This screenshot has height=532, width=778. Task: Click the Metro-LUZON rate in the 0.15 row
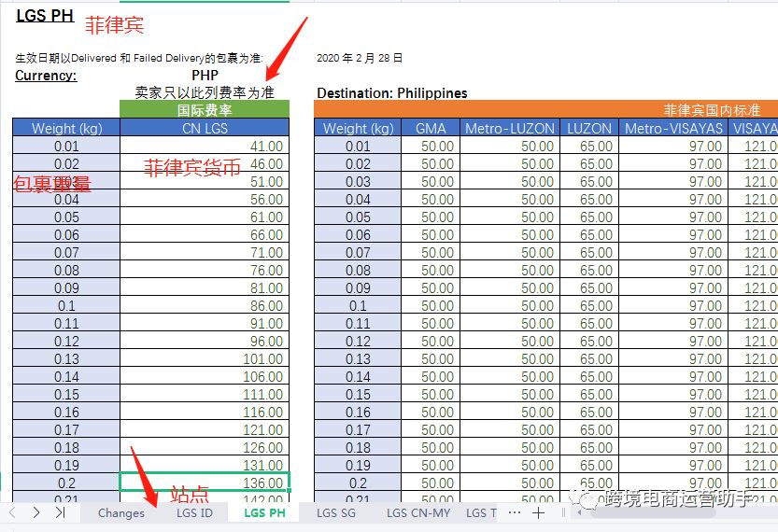click(510, 394)
